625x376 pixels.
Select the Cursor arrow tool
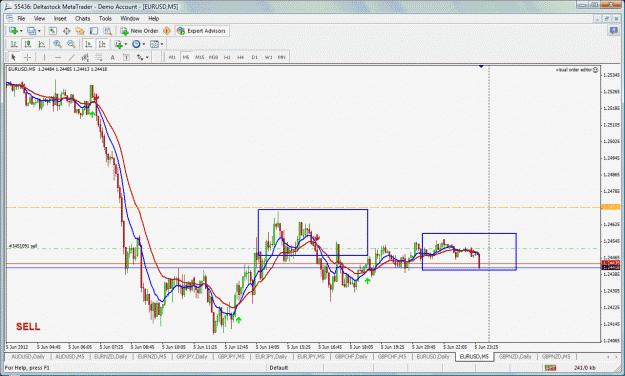[x=14, y=57]
